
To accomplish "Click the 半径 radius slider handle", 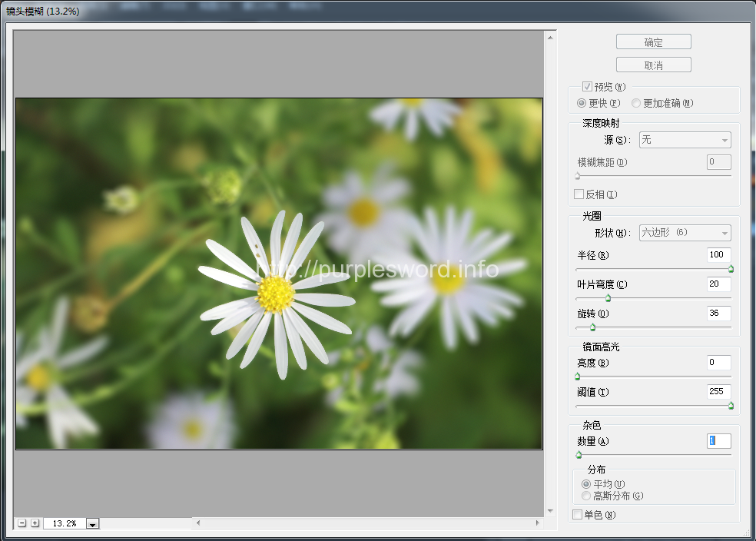I will tap(731, 269).
